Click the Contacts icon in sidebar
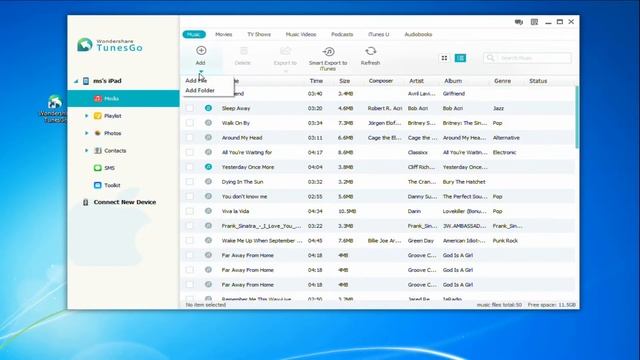The image size is (640, 360). (x=98, y=151)
